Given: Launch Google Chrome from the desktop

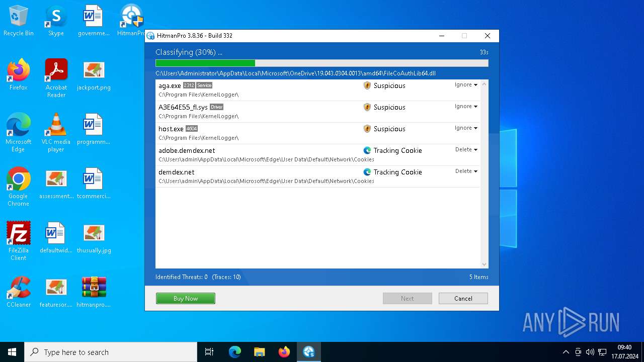Looking at the screenshot, I should tap(19, 187).
